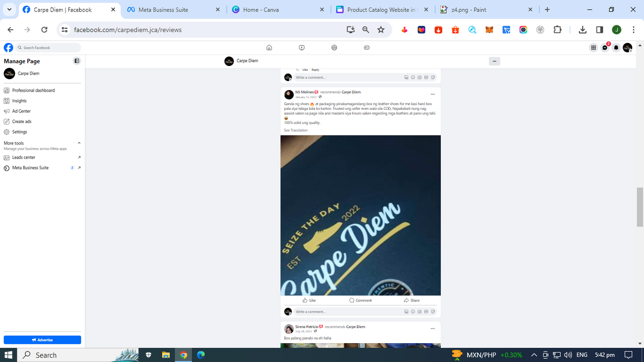Viewport: 644px width, 362px height.
Task: Open Microsoft Edge from the taskbar
Action: [x=201, y=355]
